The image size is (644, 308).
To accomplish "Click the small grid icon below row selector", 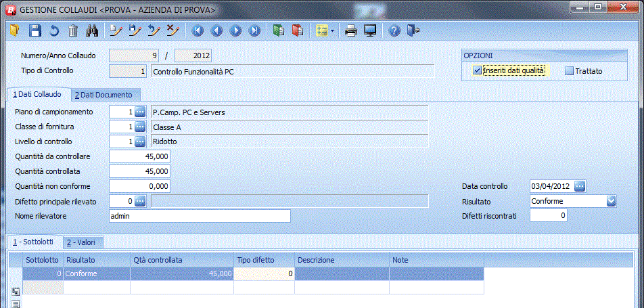I will [16, 291].
